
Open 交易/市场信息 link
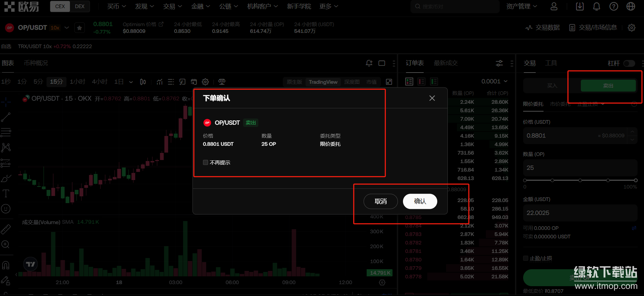click(593, 28)
